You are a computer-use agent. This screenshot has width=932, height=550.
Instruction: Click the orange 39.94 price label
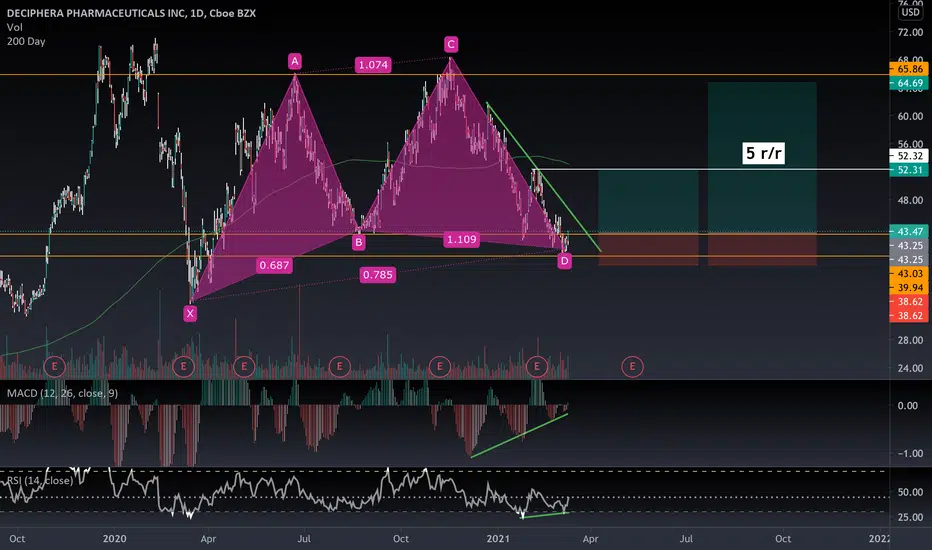(909, 288)
